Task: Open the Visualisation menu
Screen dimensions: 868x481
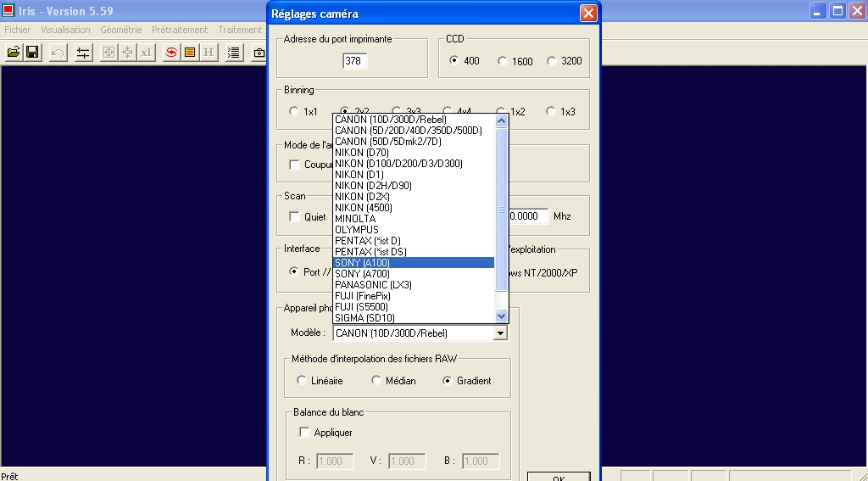Action: tap(65, 30)
